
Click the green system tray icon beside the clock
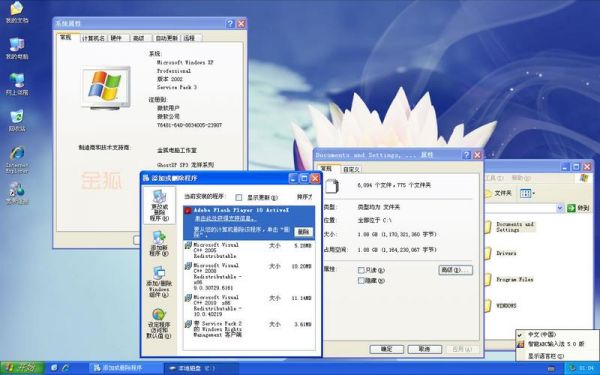(572, 368)
